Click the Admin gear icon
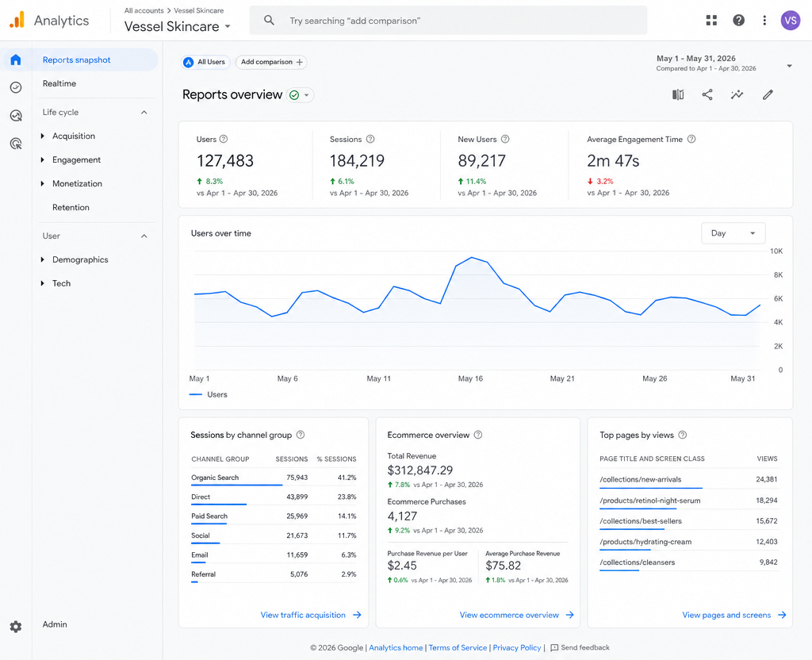812x660 pixels. point(16,627)
